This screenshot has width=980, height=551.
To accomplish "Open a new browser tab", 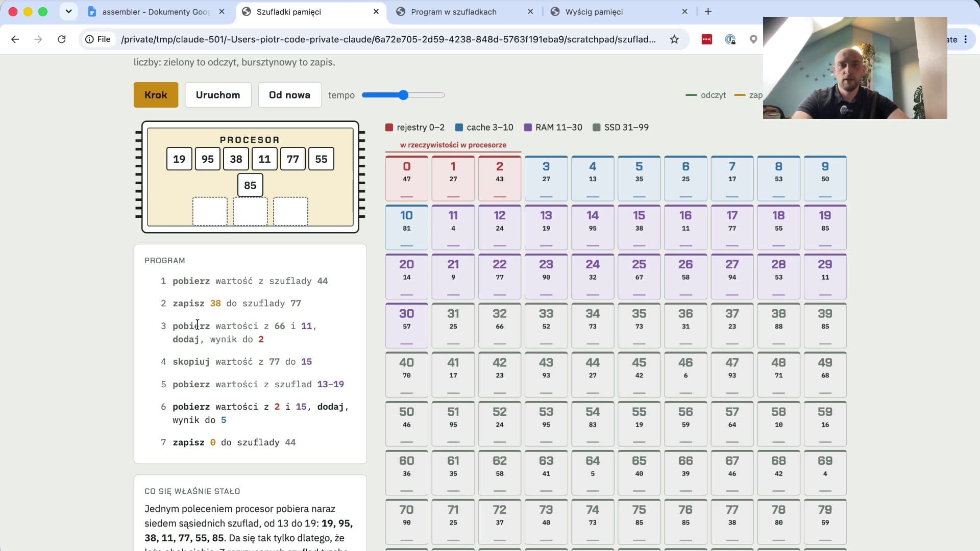I will (708, 12).
